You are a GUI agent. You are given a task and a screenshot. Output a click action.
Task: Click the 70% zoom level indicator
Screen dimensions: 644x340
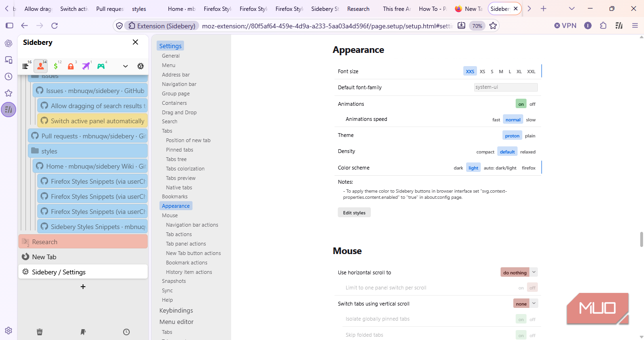477,26
